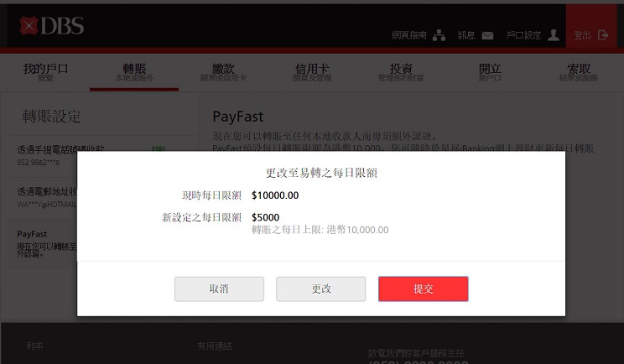Go to the 信用卡 tab

[x=312, y=72]
